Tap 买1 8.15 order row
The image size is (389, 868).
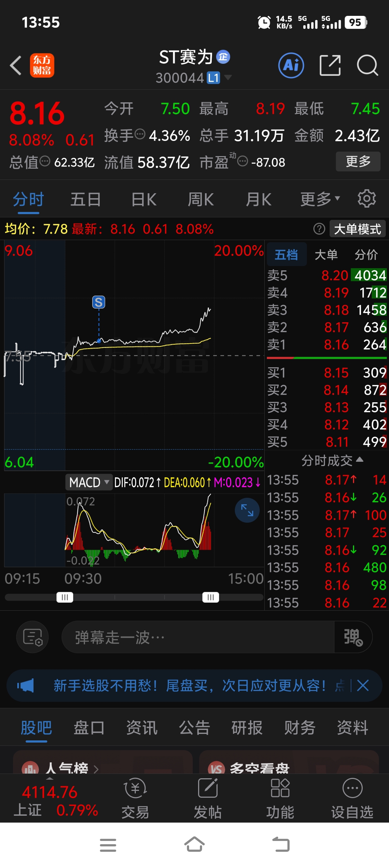point(327,373)
